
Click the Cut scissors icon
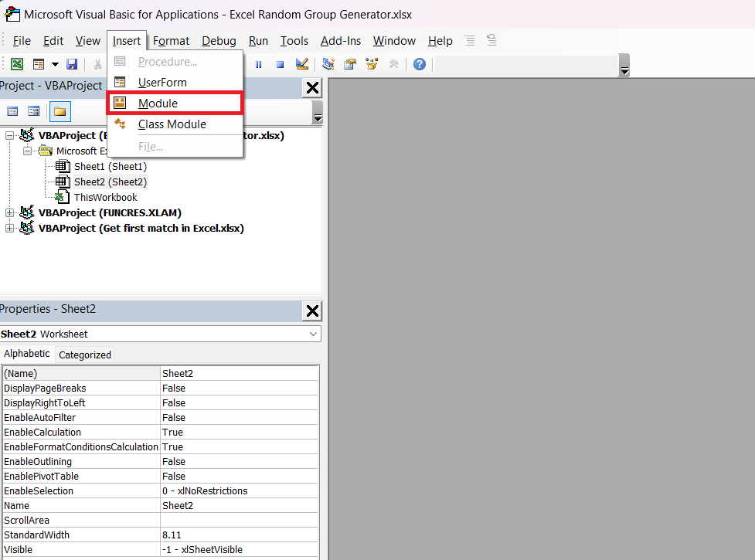pos(97,64)
